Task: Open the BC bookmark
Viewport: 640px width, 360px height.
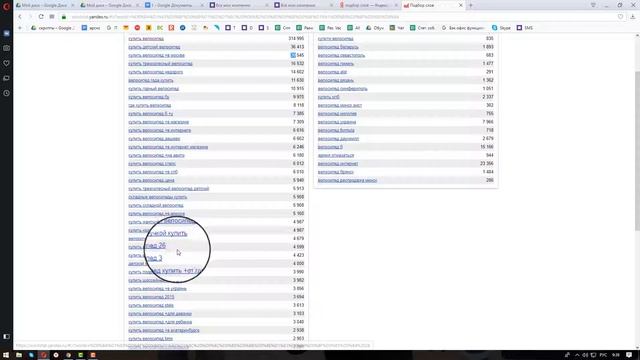Action: pos(160,28)
